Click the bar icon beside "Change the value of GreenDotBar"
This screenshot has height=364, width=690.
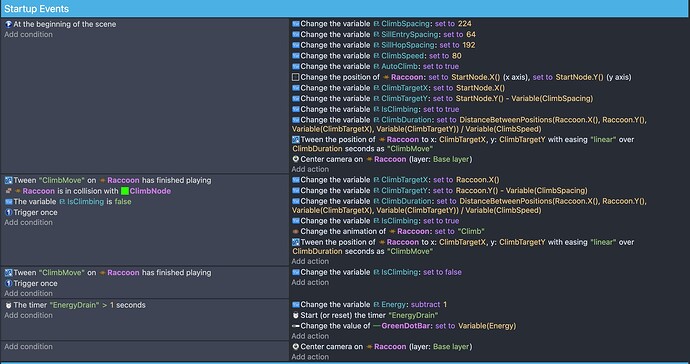click(x=296, y=326)
